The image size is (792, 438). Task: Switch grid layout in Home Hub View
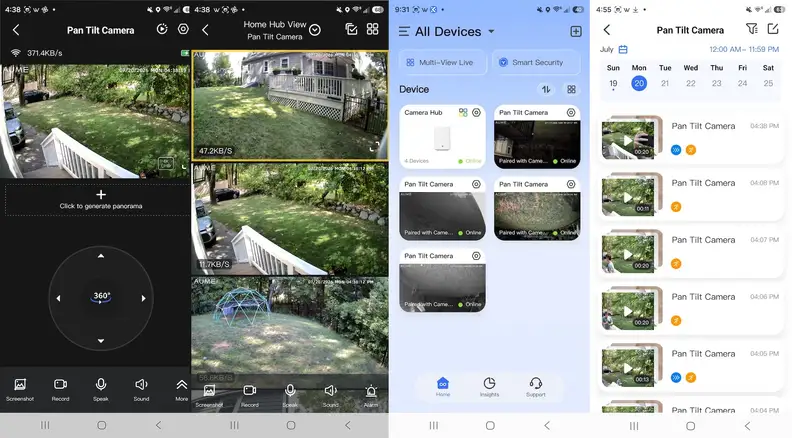coord(372,29)
